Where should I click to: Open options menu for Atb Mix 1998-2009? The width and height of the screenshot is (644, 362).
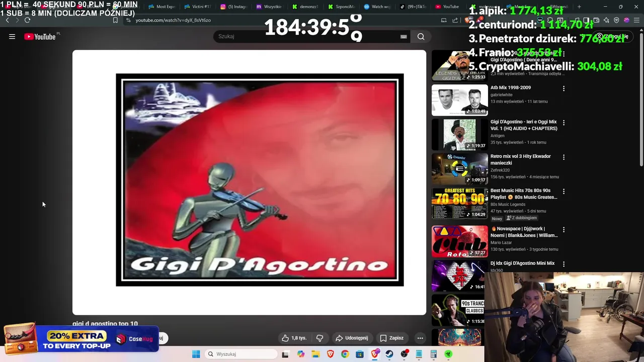[x=563, y=88]
